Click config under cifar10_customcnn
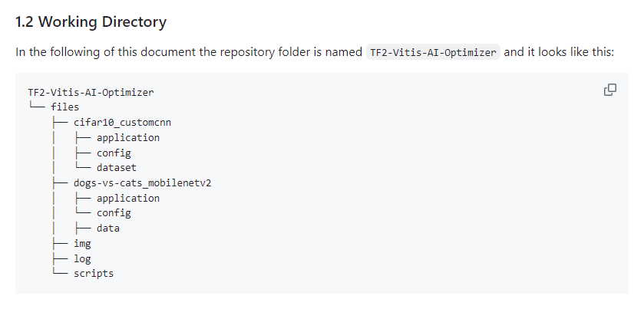Screen dimensions: 644x309 (114, 153)
